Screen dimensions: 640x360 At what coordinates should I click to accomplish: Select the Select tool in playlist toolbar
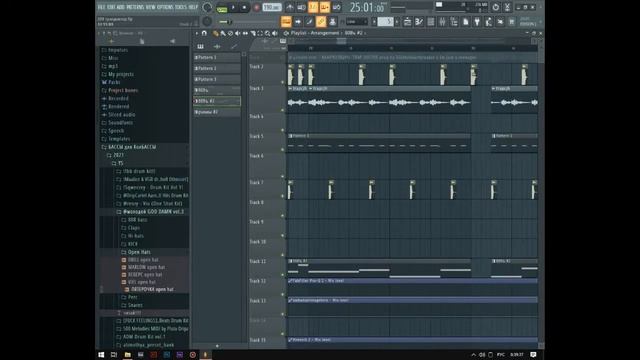(x=260, y=33)
